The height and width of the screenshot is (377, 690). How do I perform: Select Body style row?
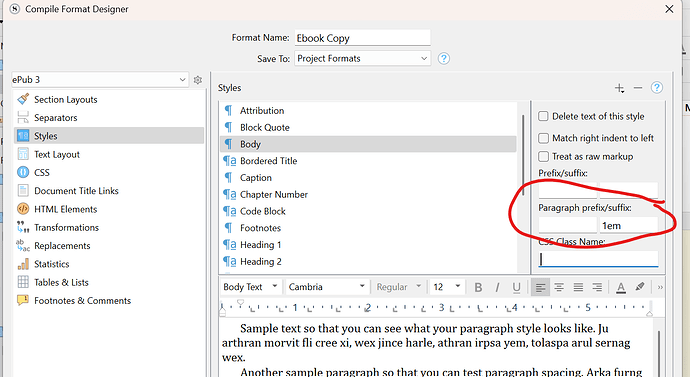pyautogui.click(x=368, y=144)
